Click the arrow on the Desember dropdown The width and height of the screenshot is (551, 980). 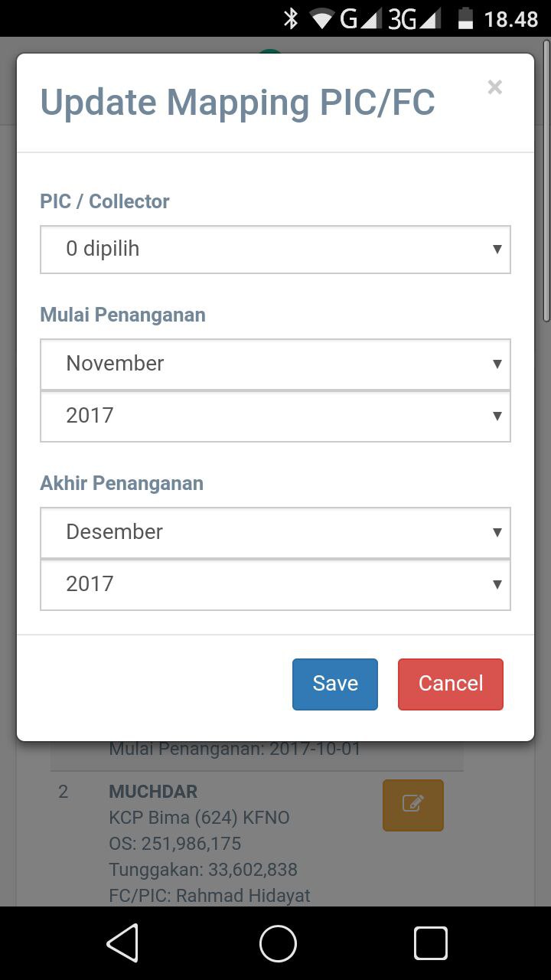click(x=497, y=532)
